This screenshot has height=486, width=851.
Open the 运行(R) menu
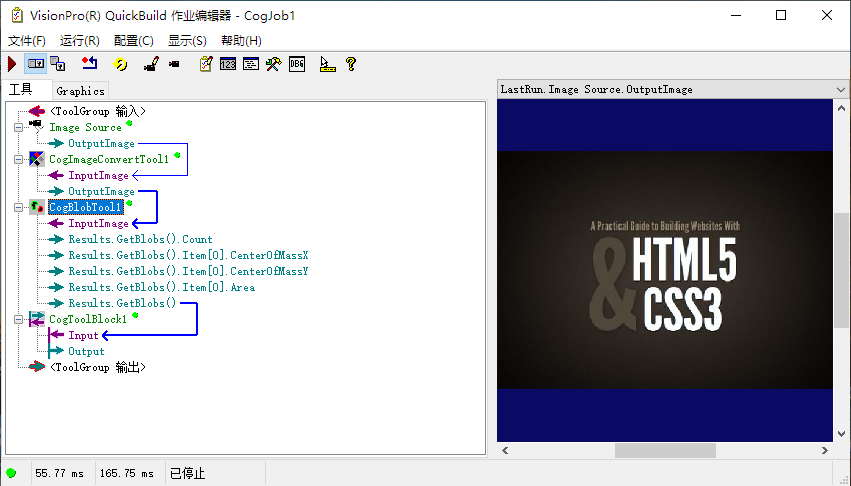click(x=79, y=41)
